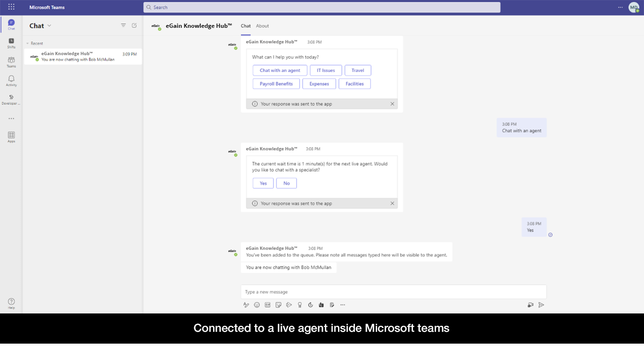Click the seen status icon beside Yes message
The height and width of the screenshot is (362, 644).
coord(550,235)
